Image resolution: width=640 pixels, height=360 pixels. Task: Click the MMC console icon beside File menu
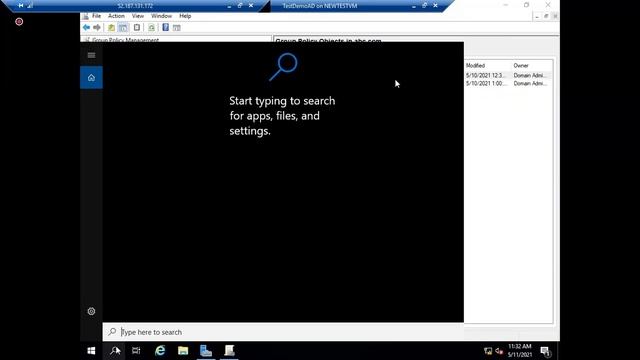pos(85,16)
